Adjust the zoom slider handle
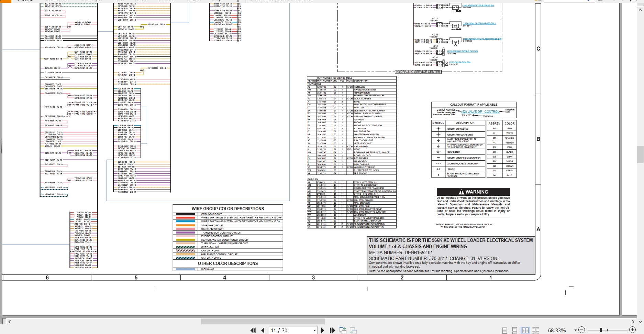Viewport: 644px width, 334px height. coord(601,330)
